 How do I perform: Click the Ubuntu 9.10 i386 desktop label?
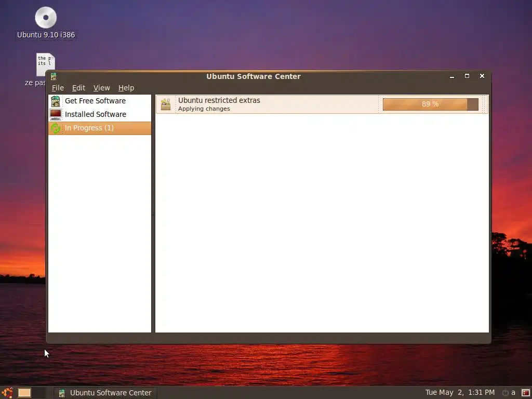(x=46, y=35)
